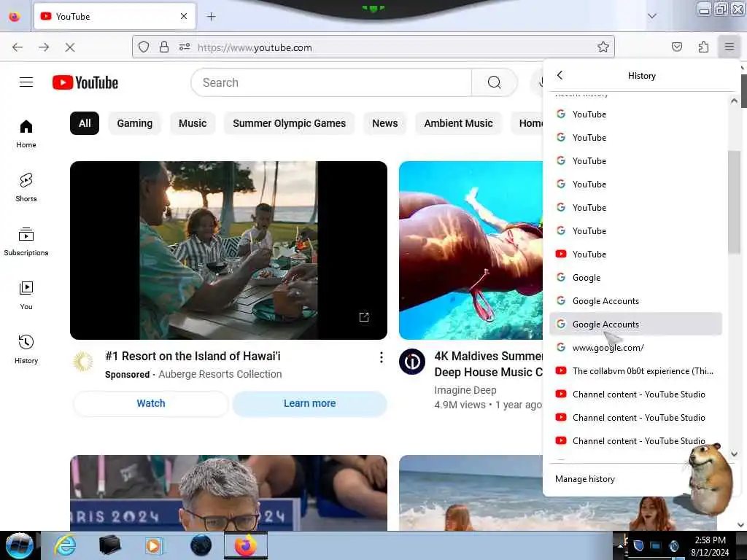Open the You section in sidebar
The image size is (747, 560).
26,296
